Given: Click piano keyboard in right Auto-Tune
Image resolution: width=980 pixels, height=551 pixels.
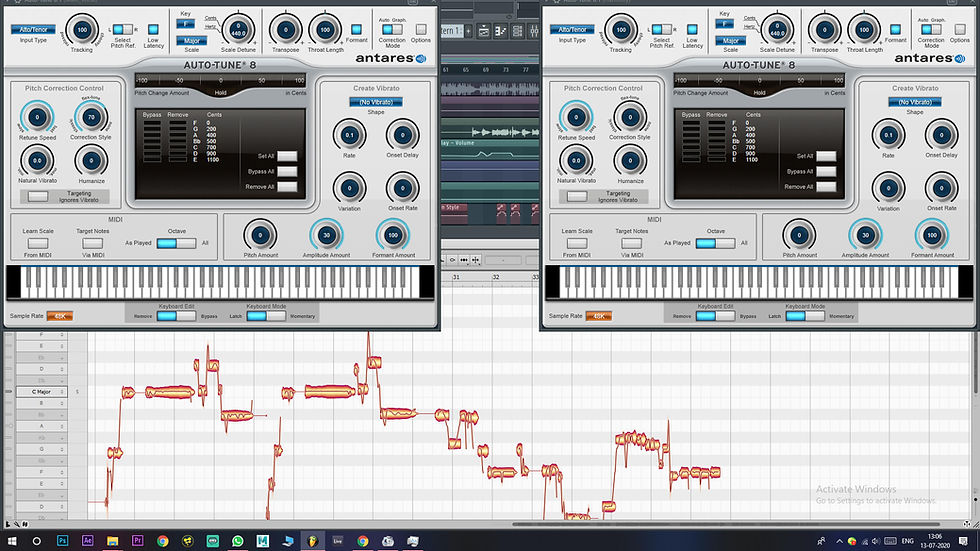Looking at the screenshot, I should click(759, 282).
